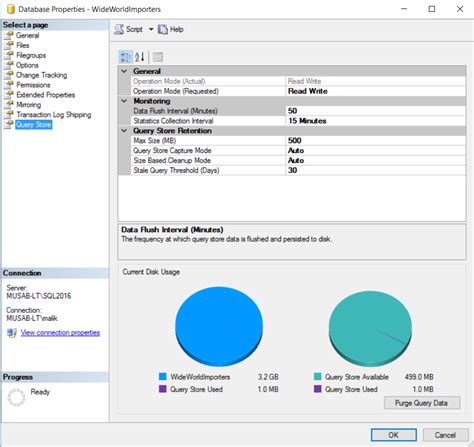Click the Script toolbar icon
The width and height of the screenshot is (474, 447).
119,29
